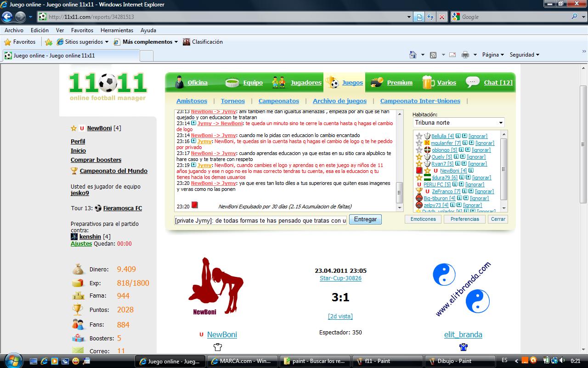Click the browser back arrow button

tap(7, 17)
